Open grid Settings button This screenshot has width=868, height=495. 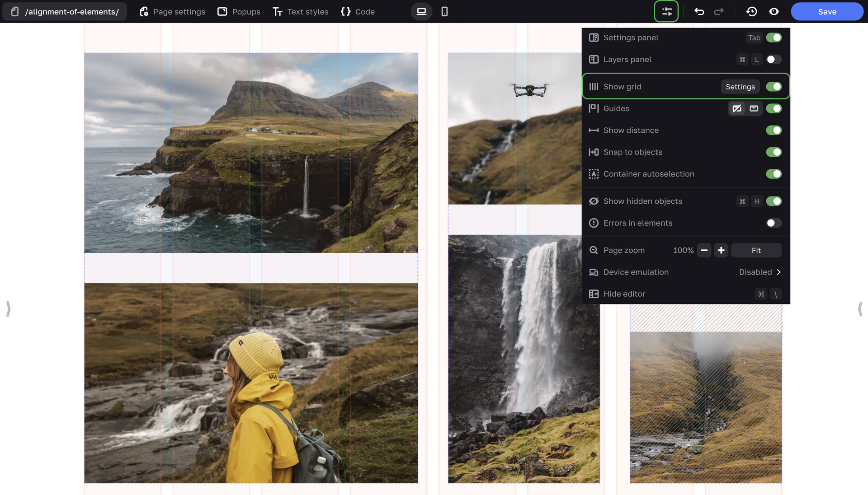pyautogui.click(x=740, y=87)
